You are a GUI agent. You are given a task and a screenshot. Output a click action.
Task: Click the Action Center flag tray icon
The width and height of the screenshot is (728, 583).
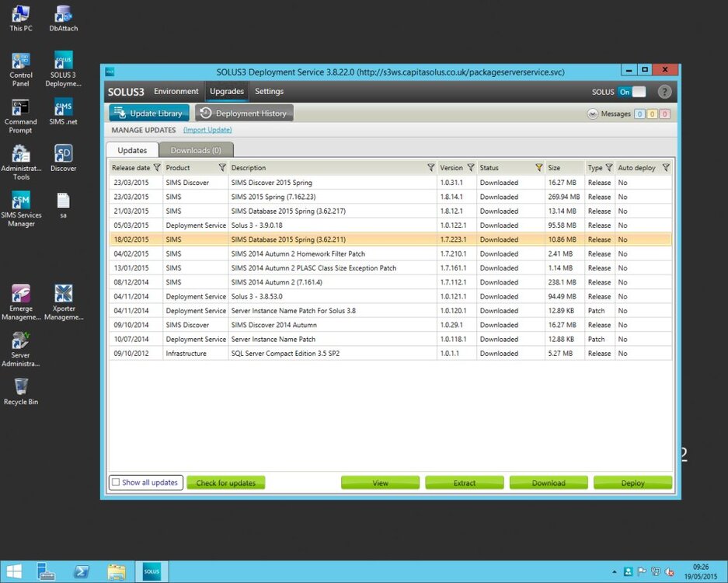click(x=642, y=572)
